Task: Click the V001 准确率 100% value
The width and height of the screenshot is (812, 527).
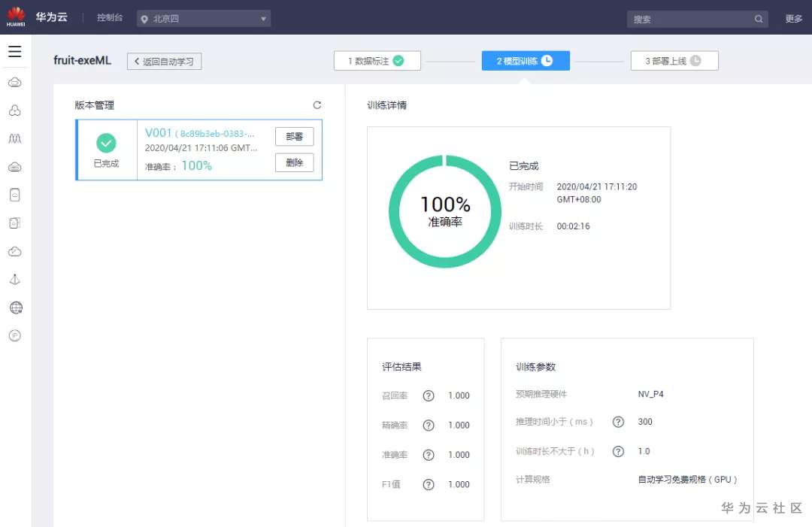Action: pyautogui.click(x=197, y=165)
